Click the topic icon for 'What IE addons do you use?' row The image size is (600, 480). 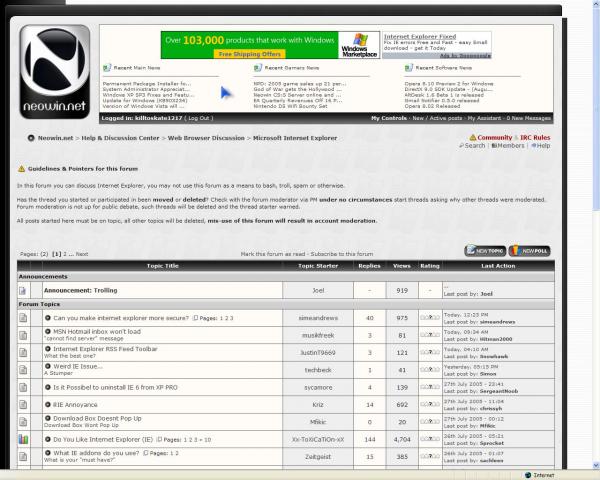(x=23, y=456)
